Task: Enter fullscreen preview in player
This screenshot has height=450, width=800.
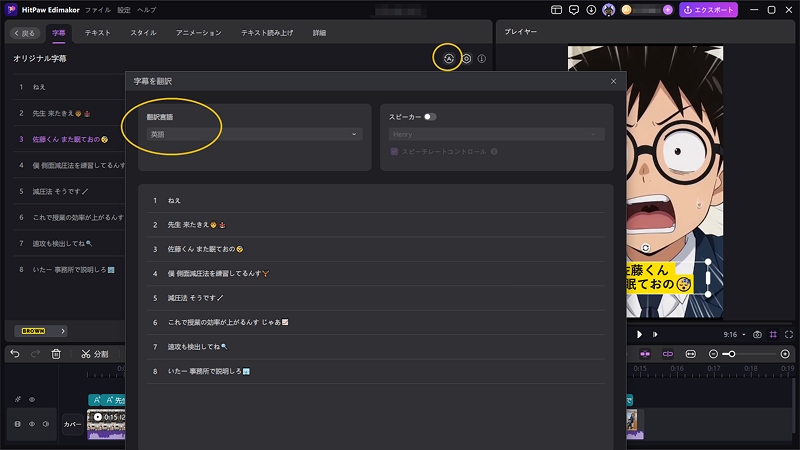Action: coord(789,335)
